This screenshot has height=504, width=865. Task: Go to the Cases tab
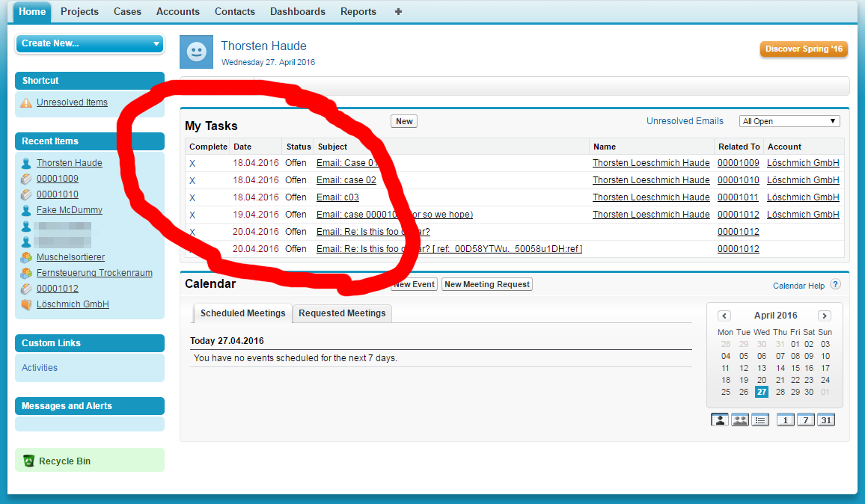(127, 11)
